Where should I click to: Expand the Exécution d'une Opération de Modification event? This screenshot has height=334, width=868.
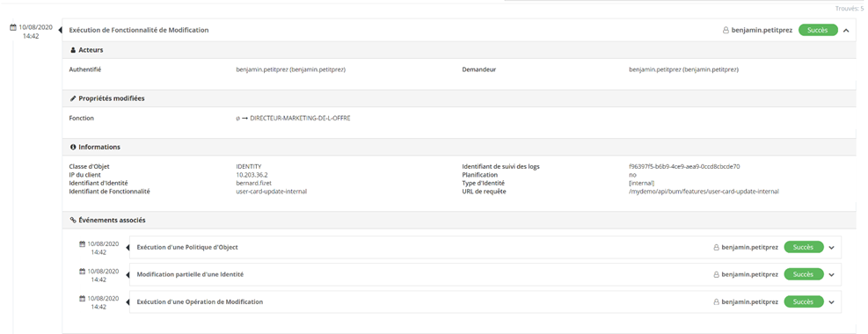(x=831, y=302)
